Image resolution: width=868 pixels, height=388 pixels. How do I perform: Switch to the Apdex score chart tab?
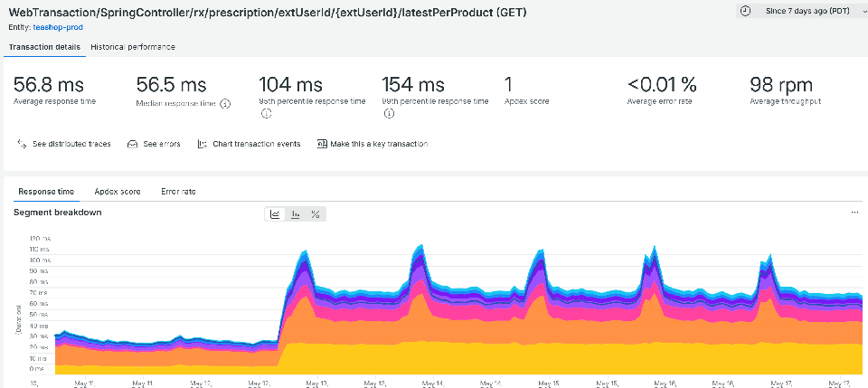(x=118, y=192)
